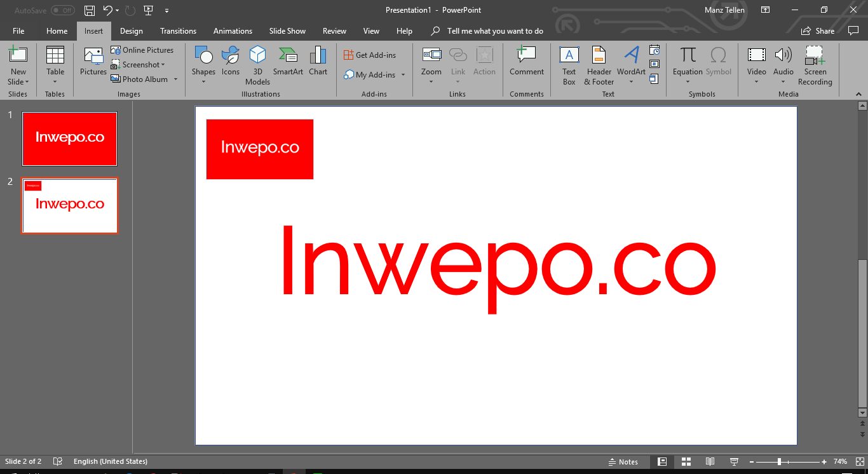Expand the My Add-ins dropdown arrow

(x=403, y=75)
